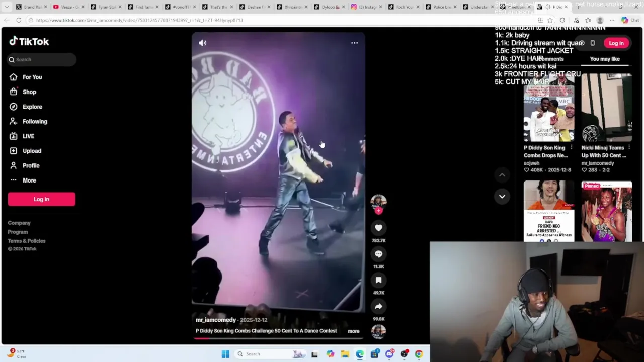This screenshot has width=644, height=362.
Task: Click the Windows taskbar Search box
Action: tap(271, 354)
